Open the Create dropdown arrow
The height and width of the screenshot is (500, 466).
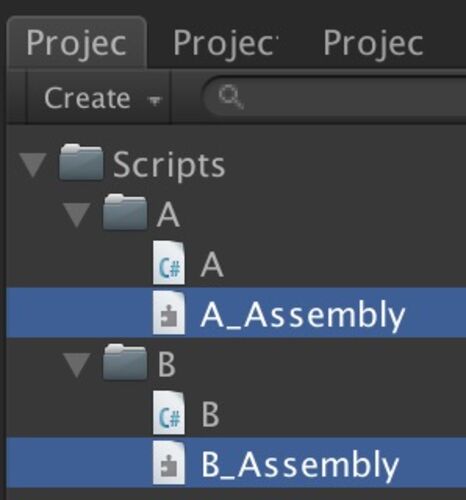pyautogui.click(x=155, y=100)
